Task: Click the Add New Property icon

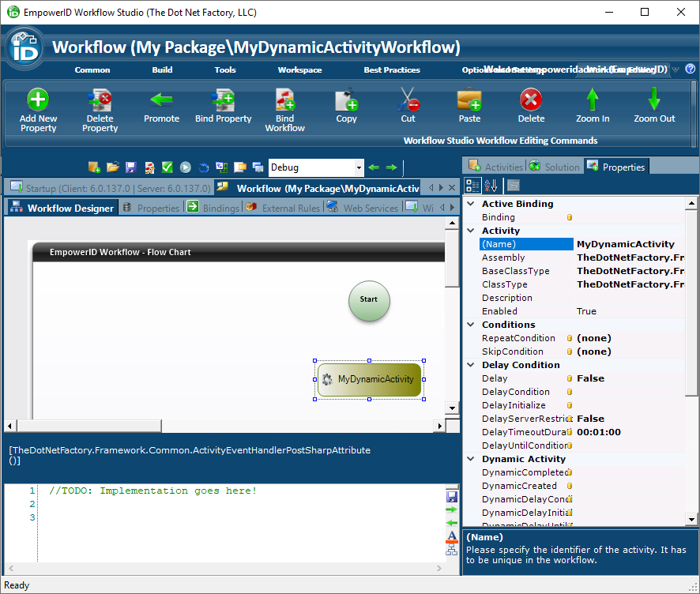Action: click(38, 100)
